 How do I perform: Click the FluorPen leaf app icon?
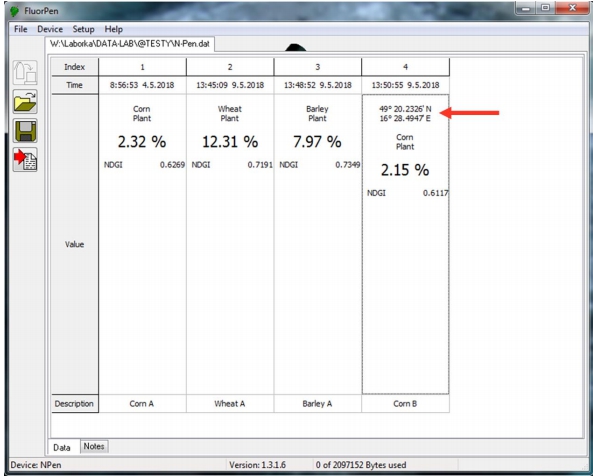tap(14, 11)
